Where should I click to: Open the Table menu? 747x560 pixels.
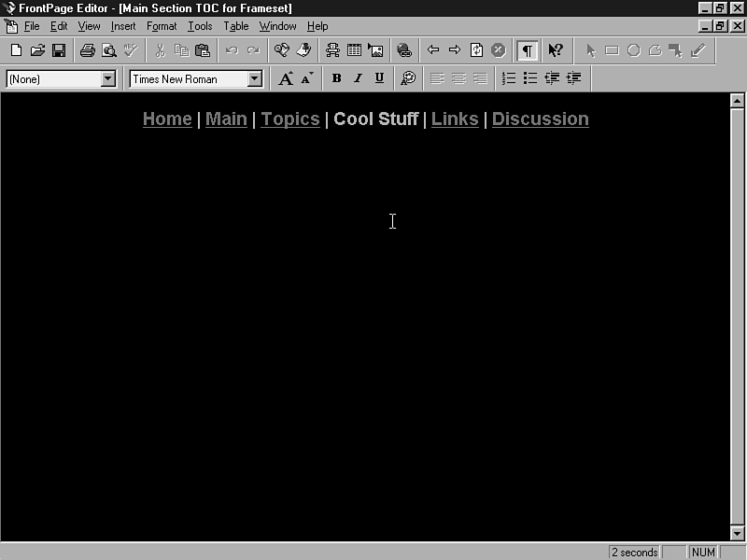(235, 26)
